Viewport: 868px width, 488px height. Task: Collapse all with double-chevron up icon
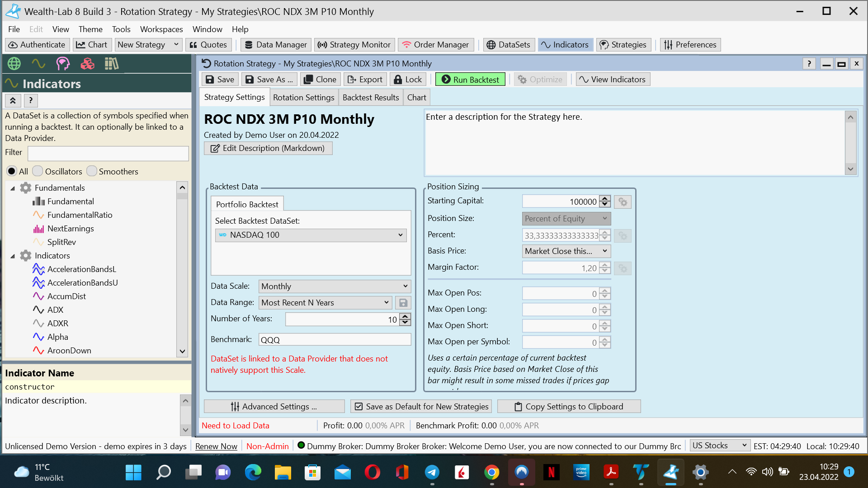click(13, 100)
